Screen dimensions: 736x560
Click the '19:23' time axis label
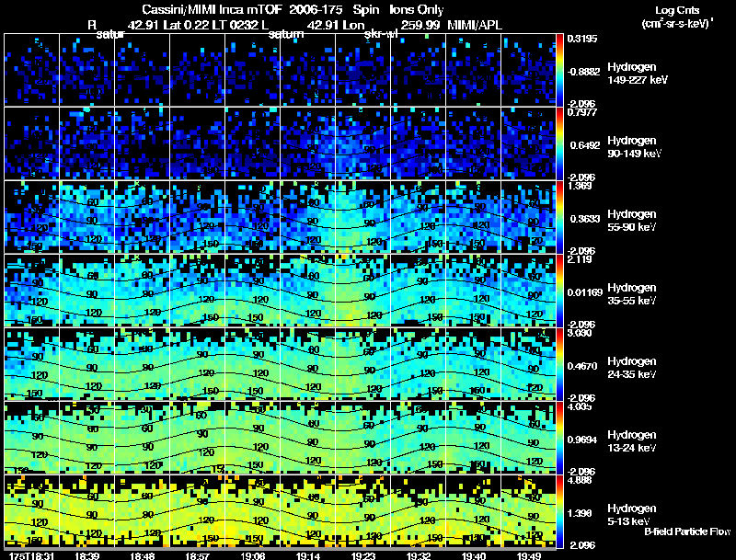363,555
